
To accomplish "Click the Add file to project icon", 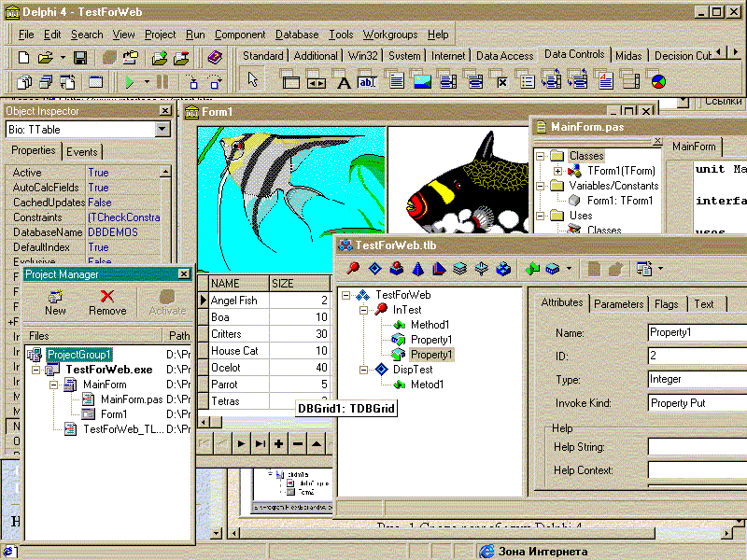I will point(160,58).
